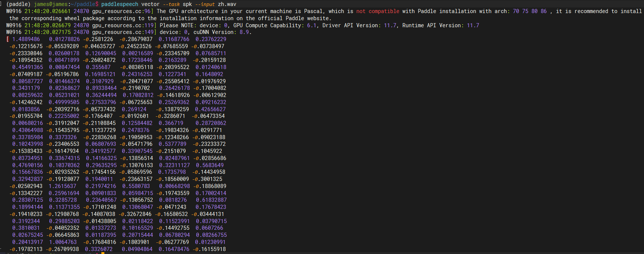Click 'Driver API Version' label text

pyautogui.click(x=350, y=25)
